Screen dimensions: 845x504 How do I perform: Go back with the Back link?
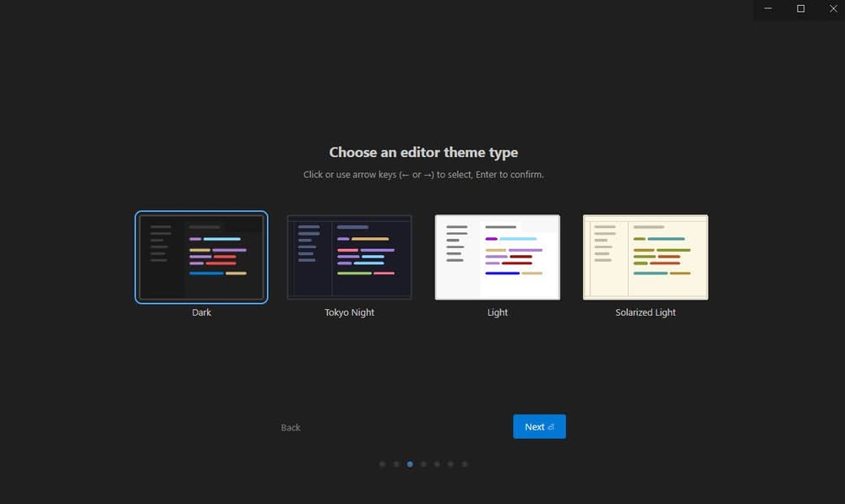pos(291,427)
